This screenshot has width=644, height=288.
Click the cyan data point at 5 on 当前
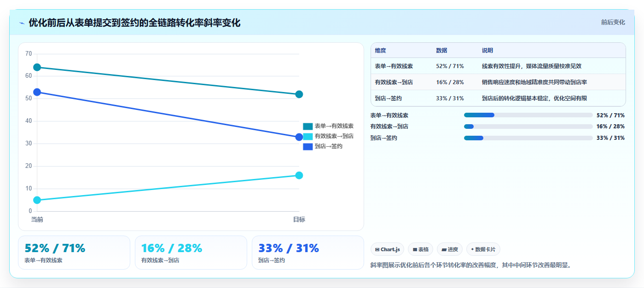tap(37, 200)
